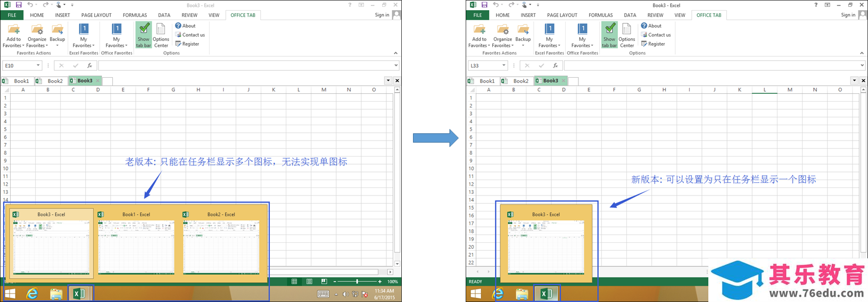Viewport: 868px width, 302px height.
Task: Click Insert Function fx in right window
Action: [555, 66]
